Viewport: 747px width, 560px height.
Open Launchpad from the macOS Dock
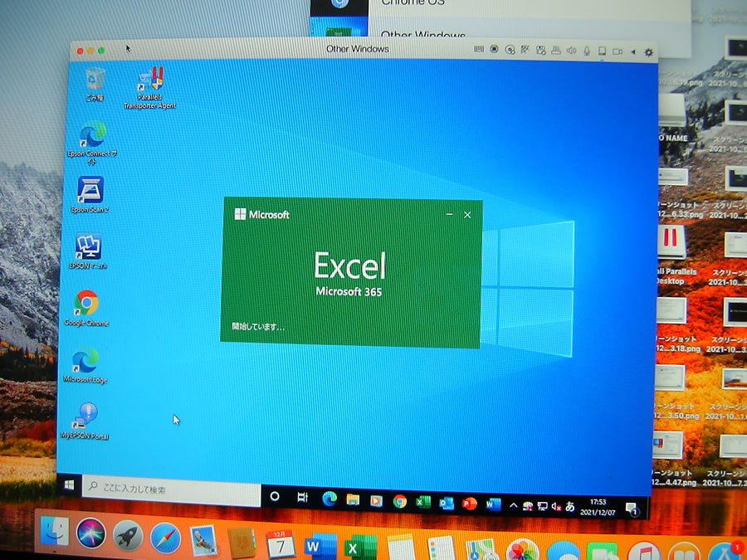pos(128,536)
